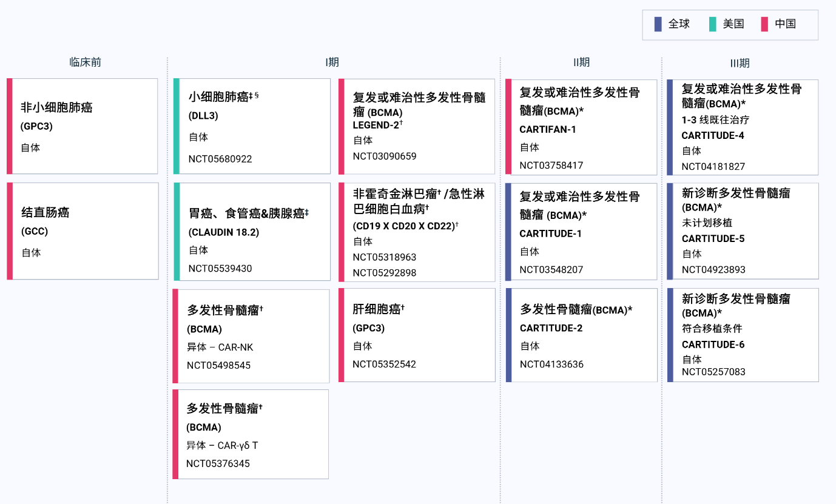Click NCT05376345 on the CAR-γδ T card
Screen dimensions: 836x504
218,463
